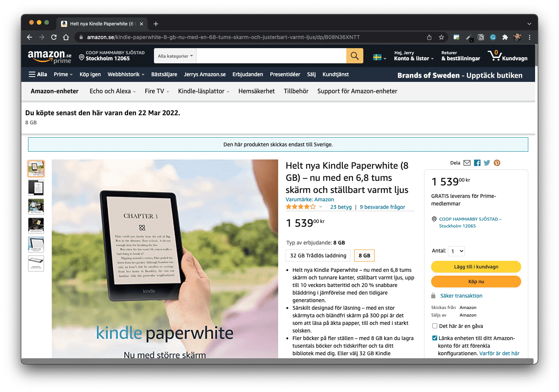Share product by email icon

467,163
